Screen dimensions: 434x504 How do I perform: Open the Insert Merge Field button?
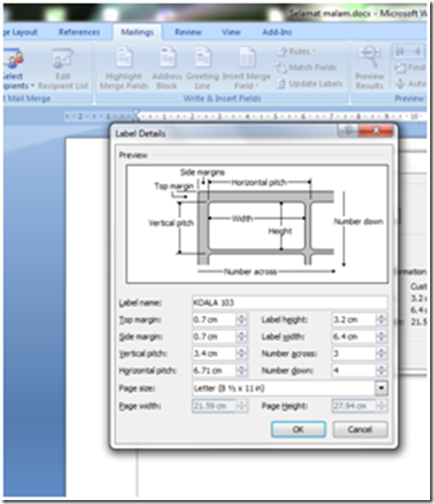click(x=246, y=68)
